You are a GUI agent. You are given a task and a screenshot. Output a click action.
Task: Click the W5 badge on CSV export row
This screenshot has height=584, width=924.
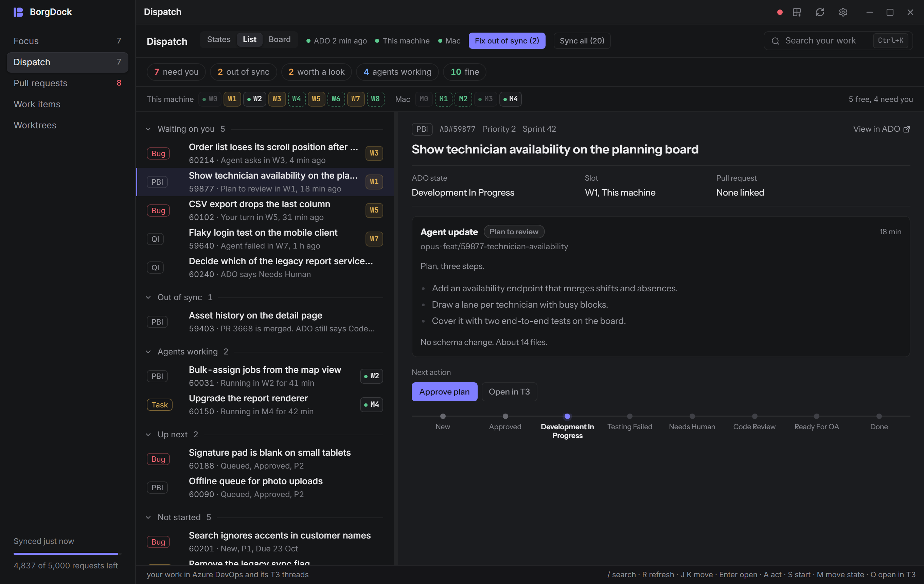[374, 210]
